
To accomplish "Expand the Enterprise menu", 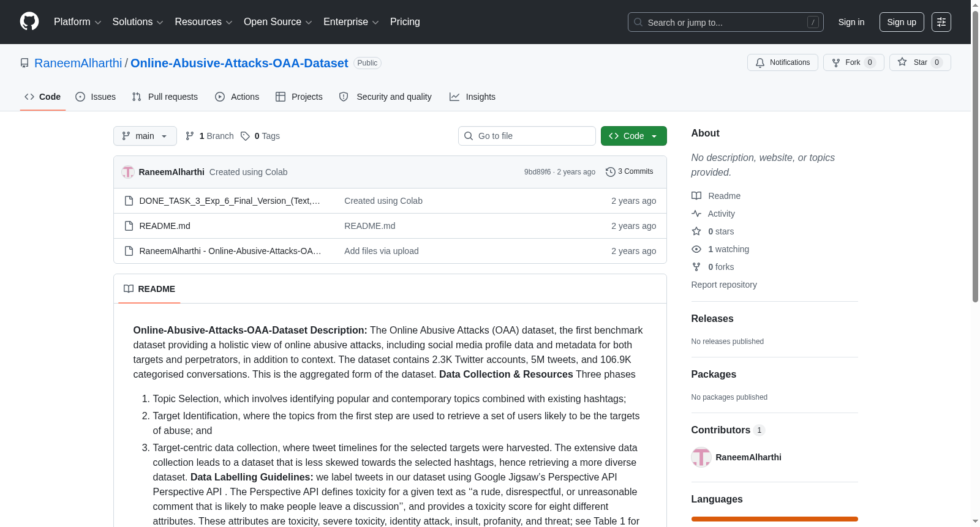I will (x=351, y=22).
